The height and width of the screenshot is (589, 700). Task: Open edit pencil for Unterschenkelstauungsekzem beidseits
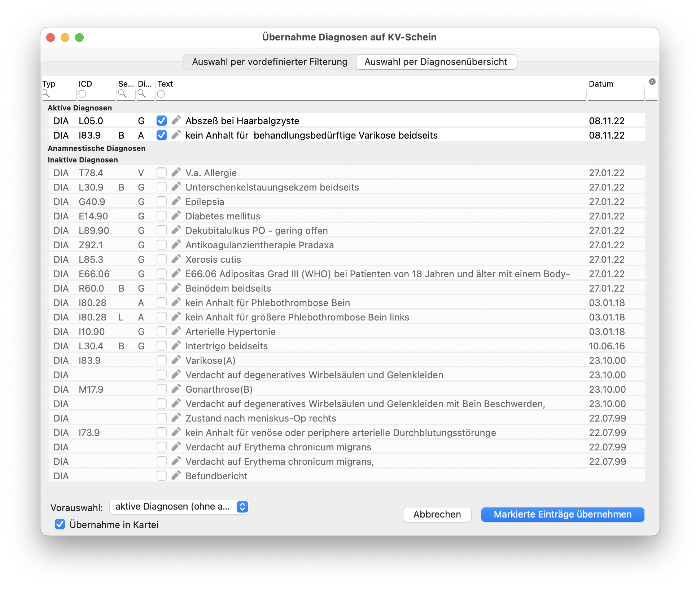pyautogui.click(x=176, y=187)
